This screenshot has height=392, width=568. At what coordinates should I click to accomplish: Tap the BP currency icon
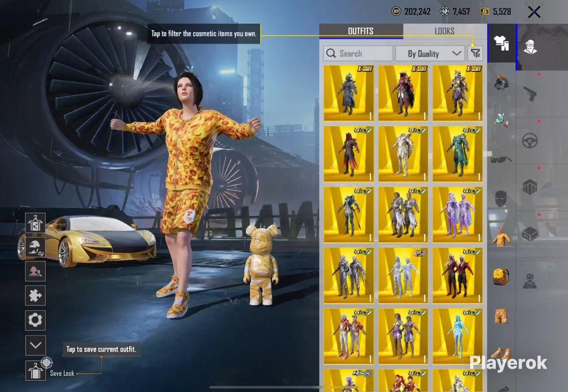396,12
